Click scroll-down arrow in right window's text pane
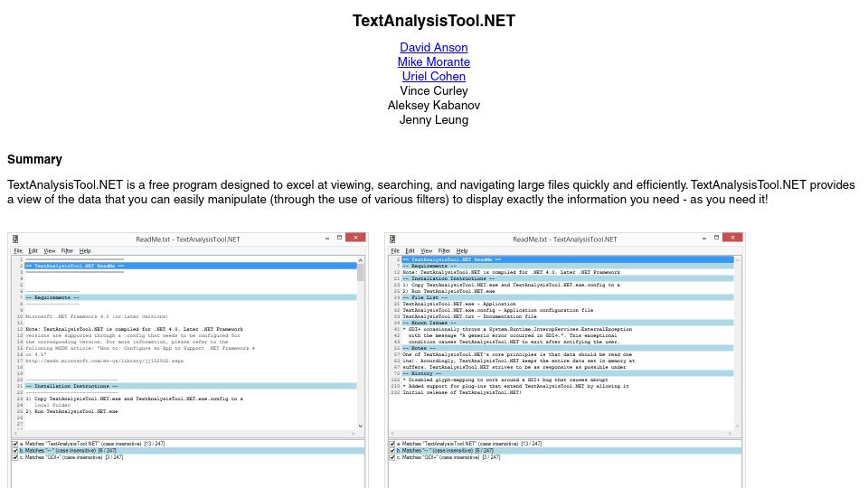The width and height of the screenshot is (868, 488). pyautogui.click(x=738, y=426)
